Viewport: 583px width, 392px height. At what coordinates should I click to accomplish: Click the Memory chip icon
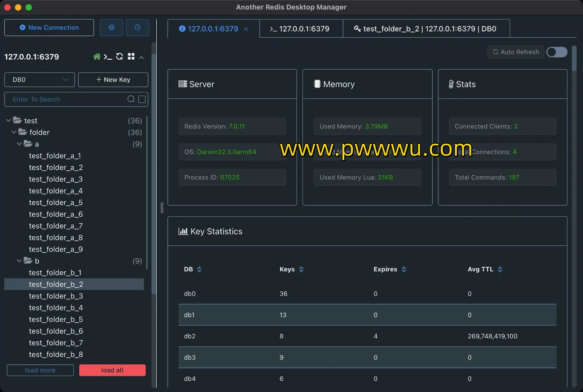(x=317, y=84)
